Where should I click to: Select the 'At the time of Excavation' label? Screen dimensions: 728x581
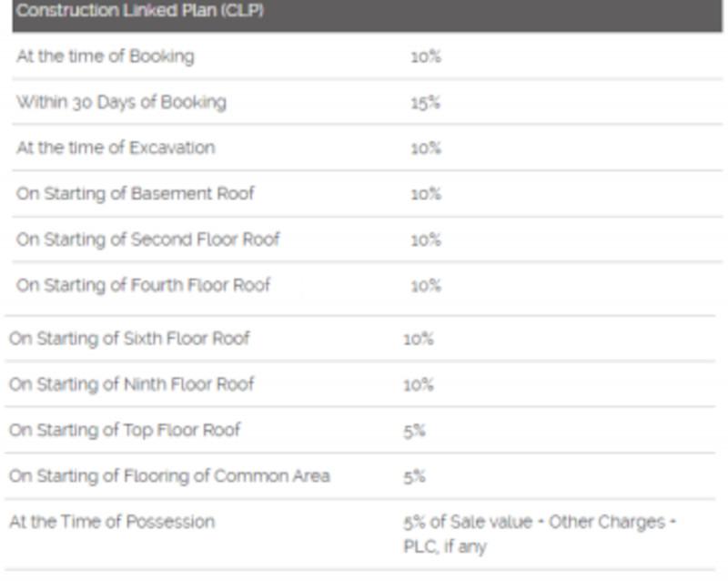(116, 148)
